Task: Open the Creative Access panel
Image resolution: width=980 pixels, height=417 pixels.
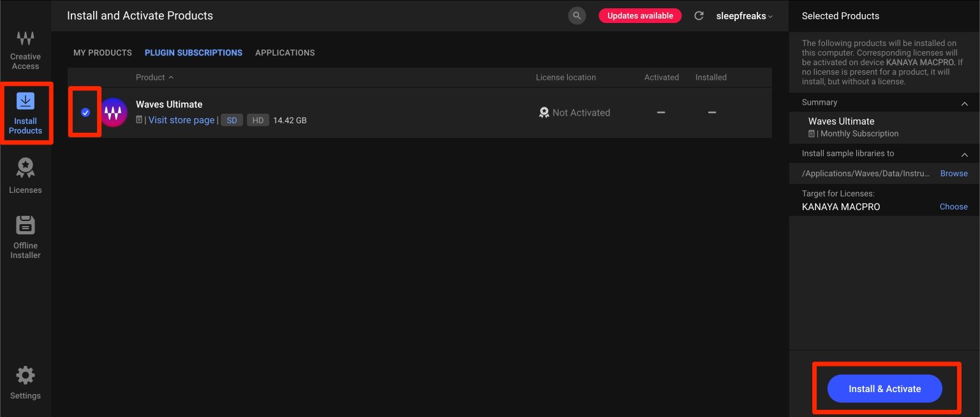Action: click(x=25, y=50)
